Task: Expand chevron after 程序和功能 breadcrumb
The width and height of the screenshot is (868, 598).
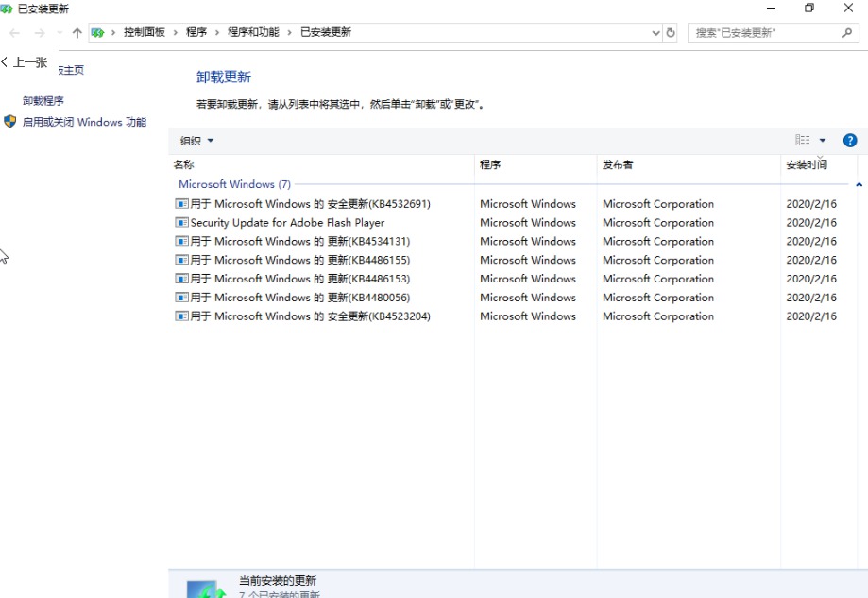Action: tap(290, 33)
